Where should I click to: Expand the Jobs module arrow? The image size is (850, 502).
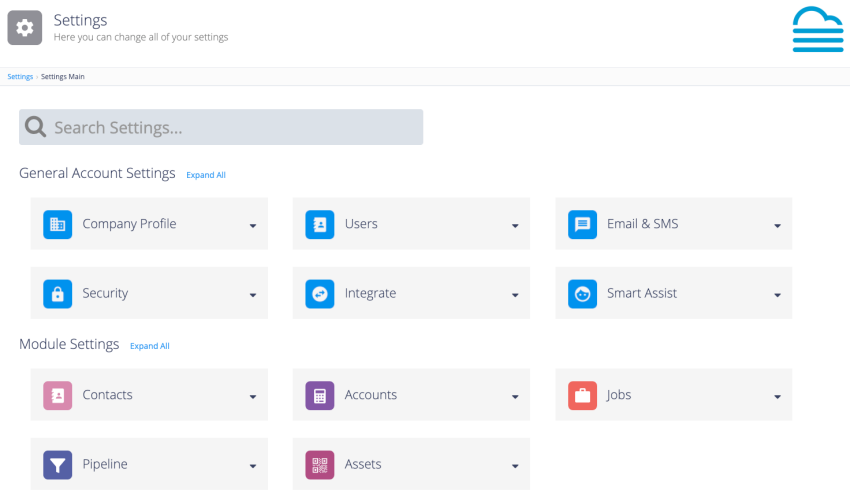(777, 397)
